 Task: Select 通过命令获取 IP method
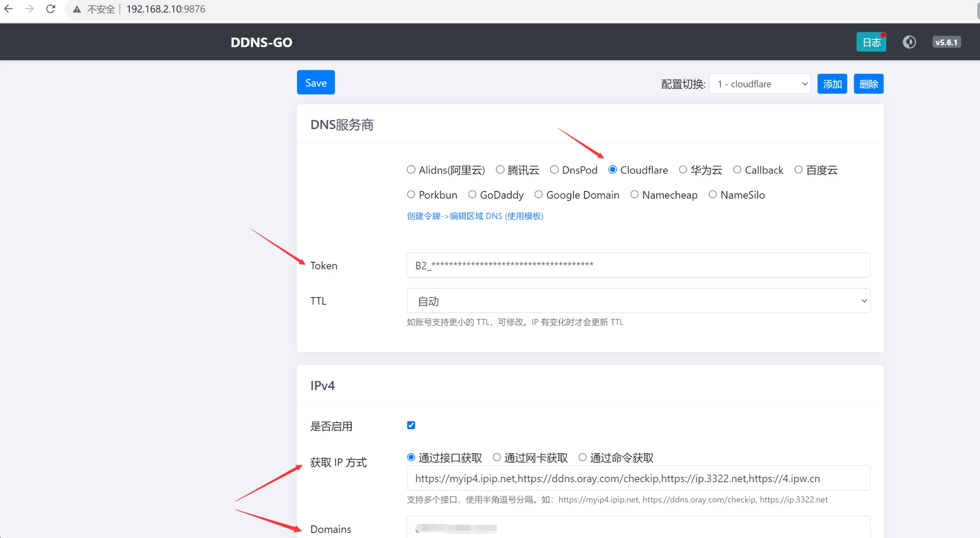pos(583,457)
